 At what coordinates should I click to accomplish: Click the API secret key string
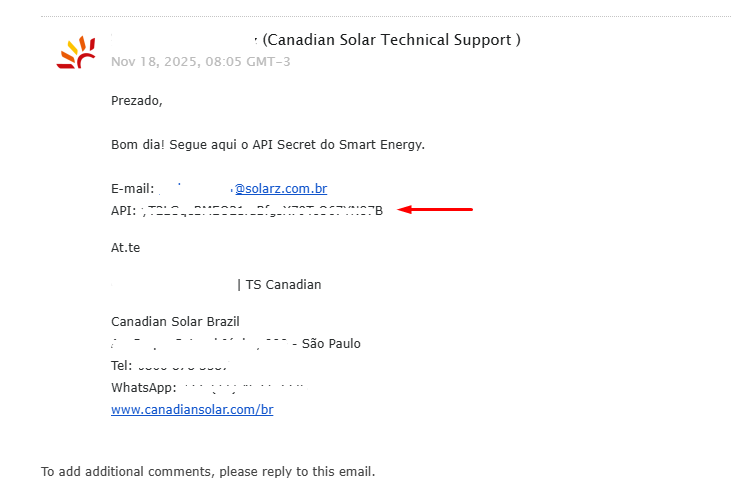point(265,210)
